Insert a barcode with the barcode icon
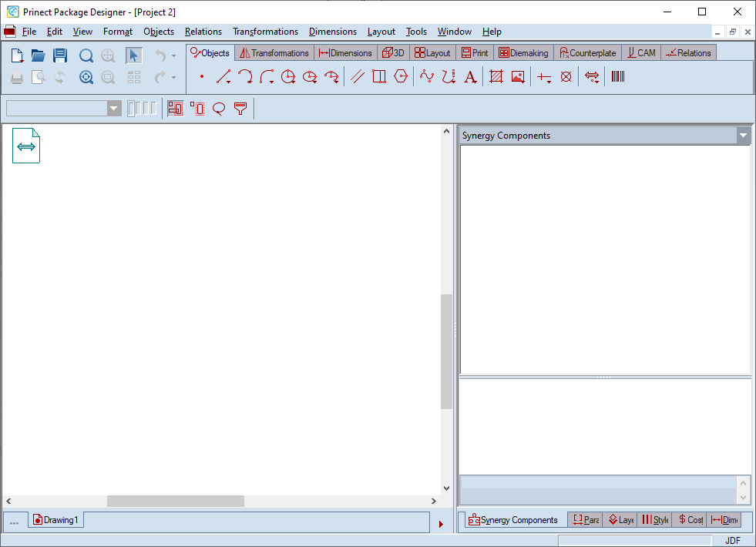The height and width of the screenshot is (547, 756). click(618, 76)
